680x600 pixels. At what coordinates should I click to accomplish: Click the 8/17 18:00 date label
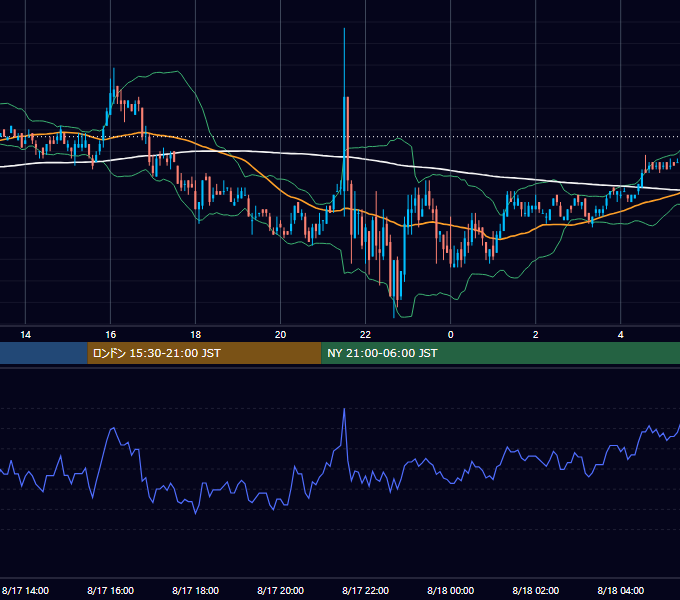tap(196, 590)
